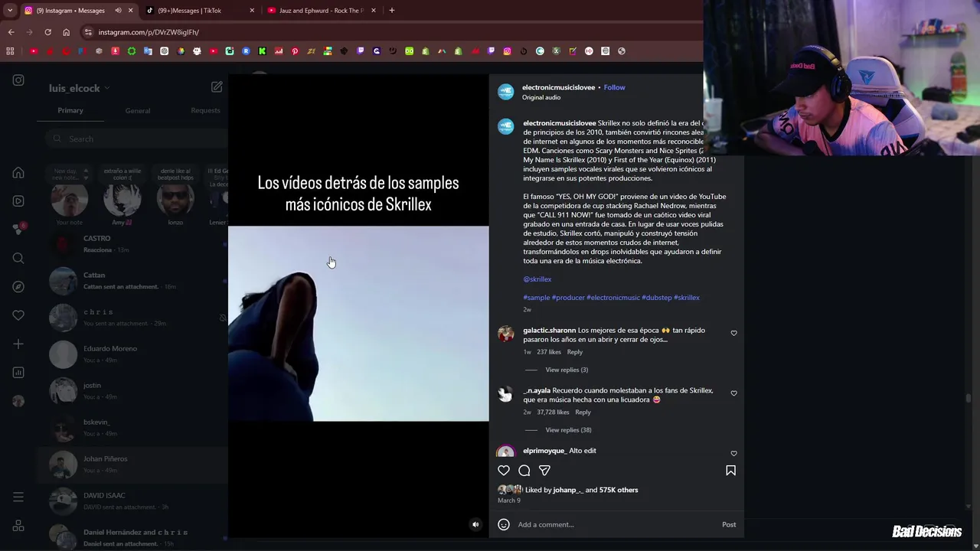
Task: Like the elprimoyque_ comment
Action: click(733, 453)
